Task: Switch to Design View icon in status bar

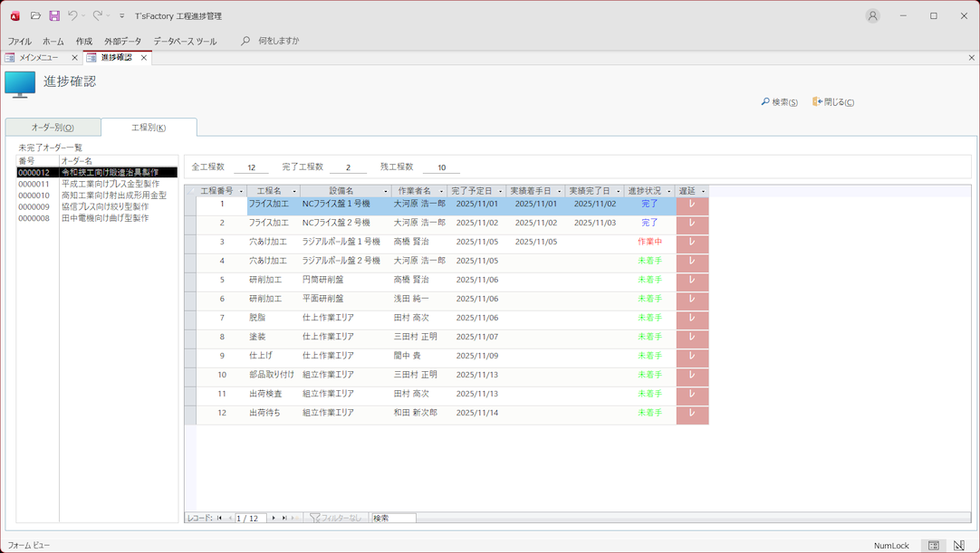Action: click(959, 546)
